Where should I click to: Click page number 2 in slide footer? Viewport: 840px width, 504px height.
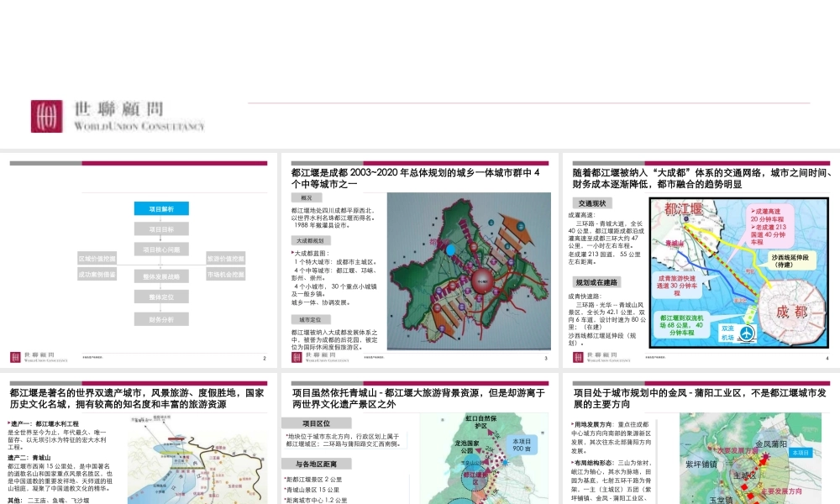coord(265,359)
